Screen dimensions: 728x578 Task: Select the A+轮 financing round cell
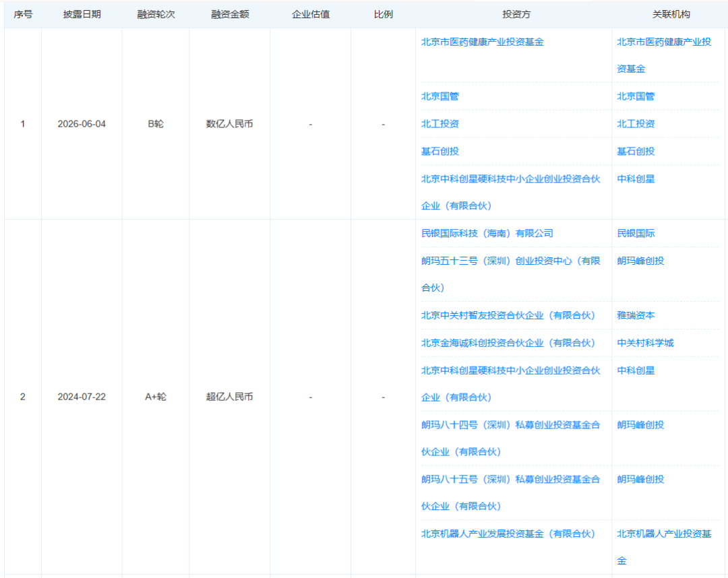pos(156,397)
